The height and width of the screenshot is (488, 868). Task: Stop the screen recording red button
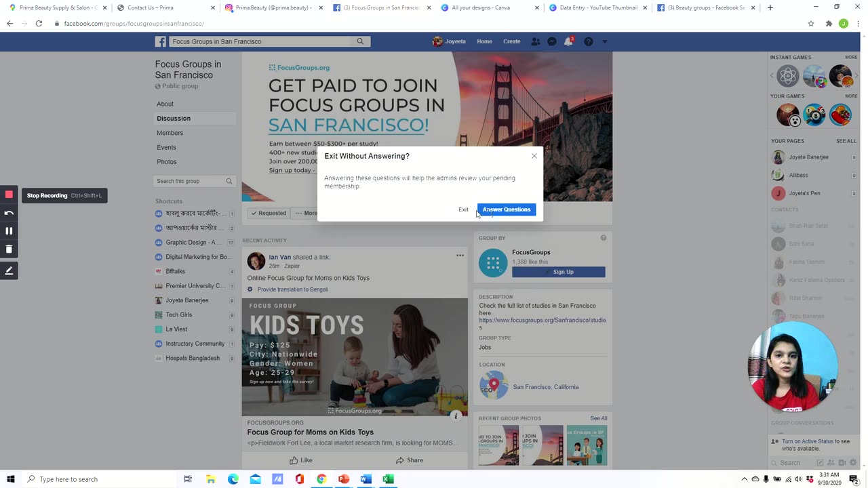tap(9, 195)
